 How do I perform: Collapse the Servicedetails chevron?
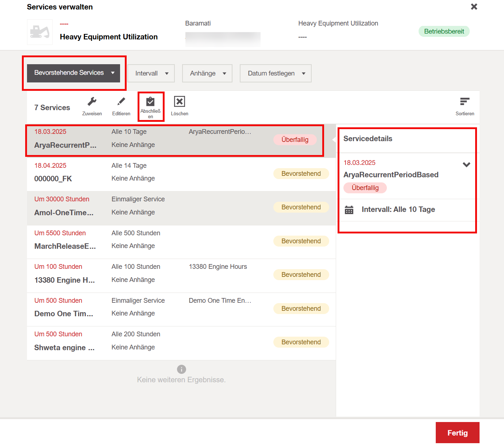click(x=466, y=165)
